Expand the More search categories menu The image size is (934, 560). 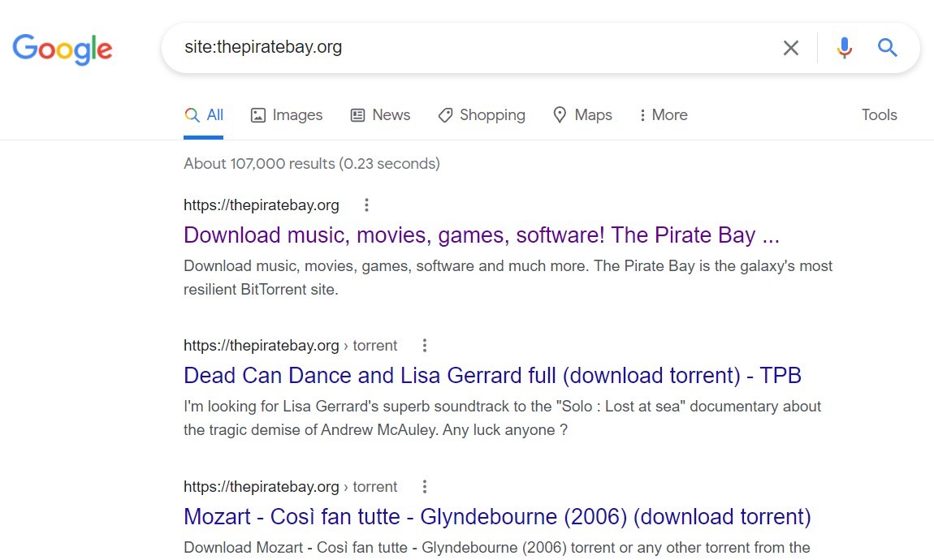coord(663,115)
